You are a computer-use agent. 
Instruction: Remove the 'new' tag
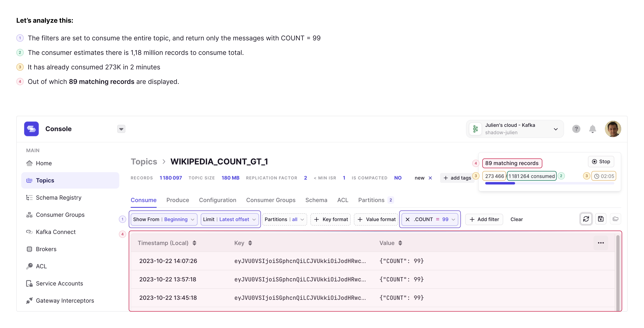(x=430, y=178)
